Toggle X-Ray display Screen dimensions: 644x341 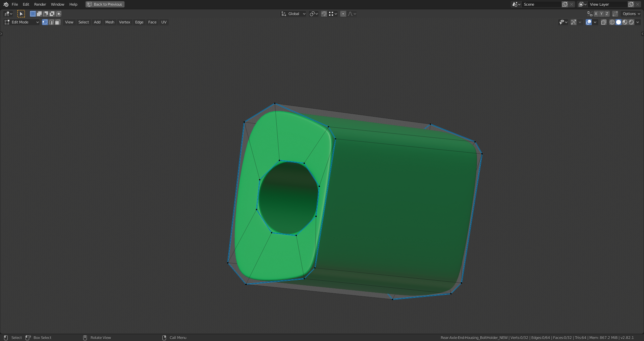tap(604, 22)
